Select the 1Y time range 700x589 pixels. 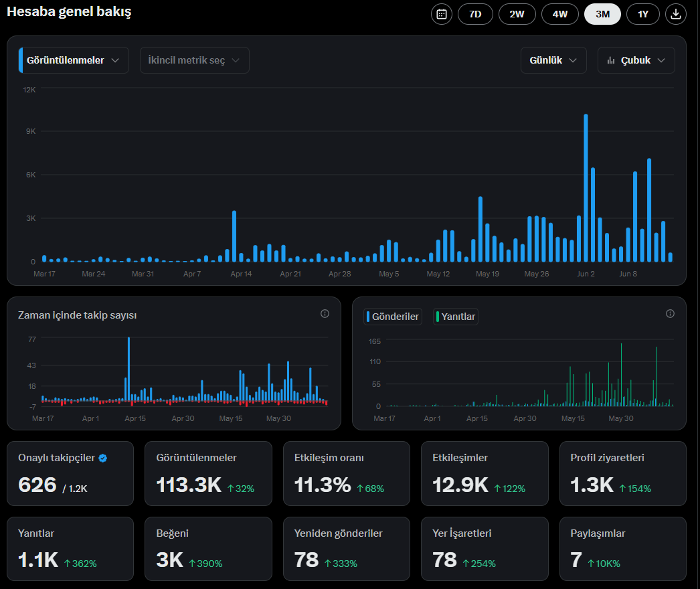[643, 14]
